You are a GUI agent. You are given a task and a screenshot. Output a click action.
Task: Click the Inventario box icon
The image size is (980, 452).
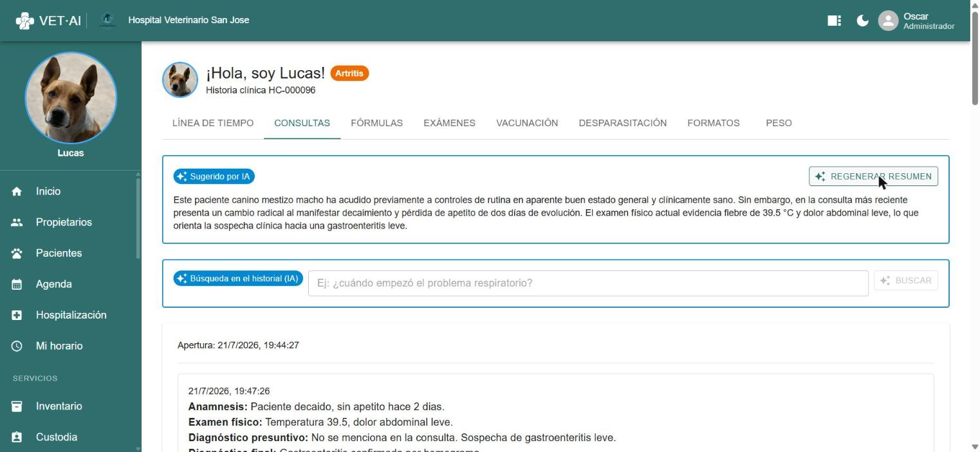17,406
